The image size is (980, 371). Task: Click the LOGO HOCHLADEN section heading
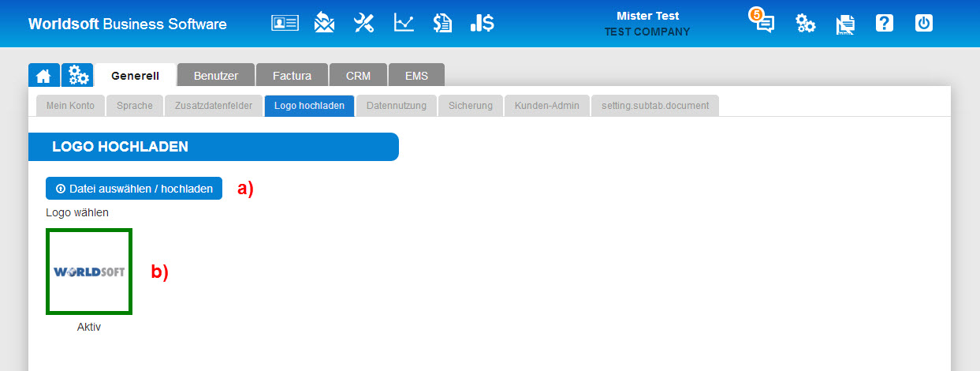click(x=120, y=147)
